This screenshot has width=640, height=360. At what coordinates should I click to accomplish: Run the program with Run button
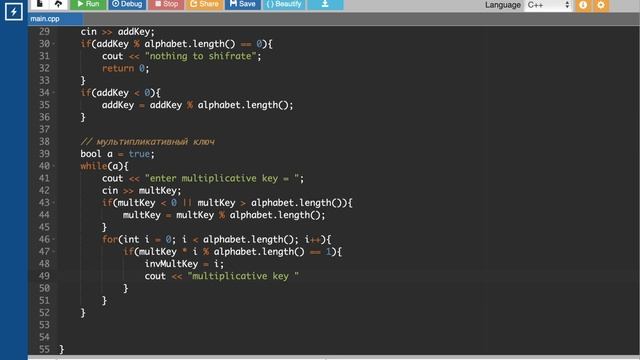88,4
